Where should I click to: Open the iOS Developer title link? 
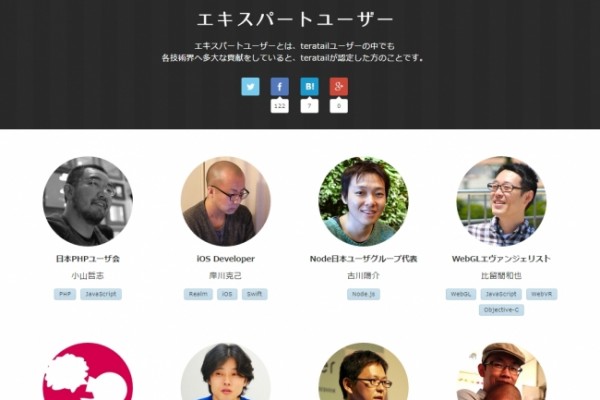click(225, 259)
